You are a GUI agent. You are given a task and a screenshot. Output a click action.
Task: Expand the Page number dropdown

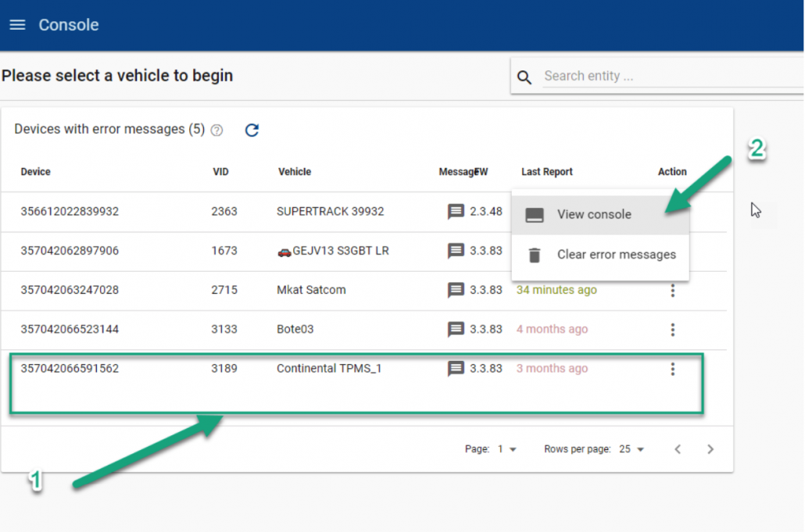[x=507, y=449]
